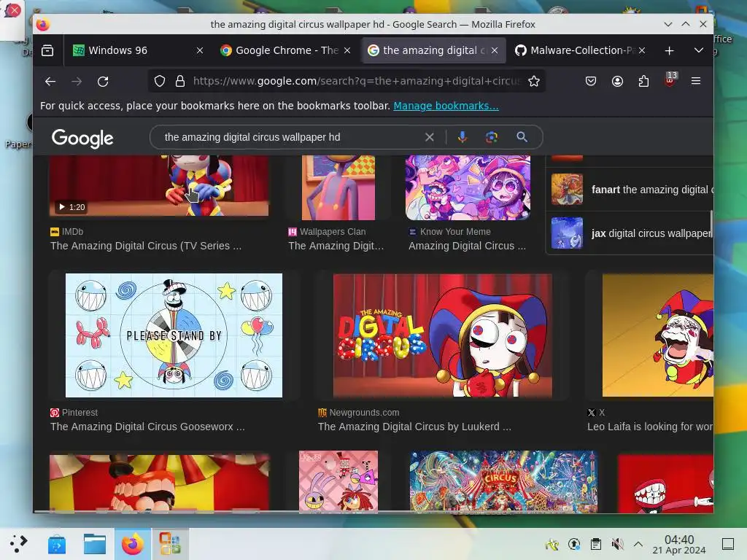Select the amazing digital circus tab
Image resolution: width=747 pixels, height=560 pixels.
click(x=433, y=50)
